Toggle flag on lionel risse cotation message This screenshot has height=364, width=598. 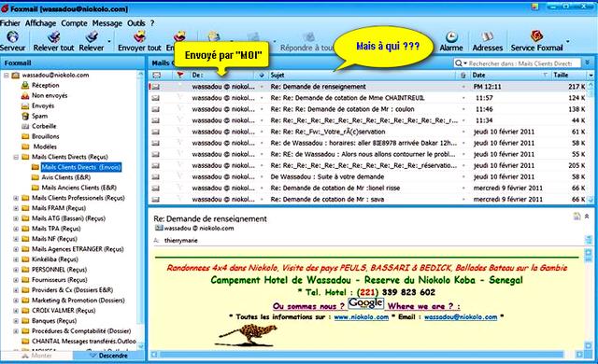point(179,189)
